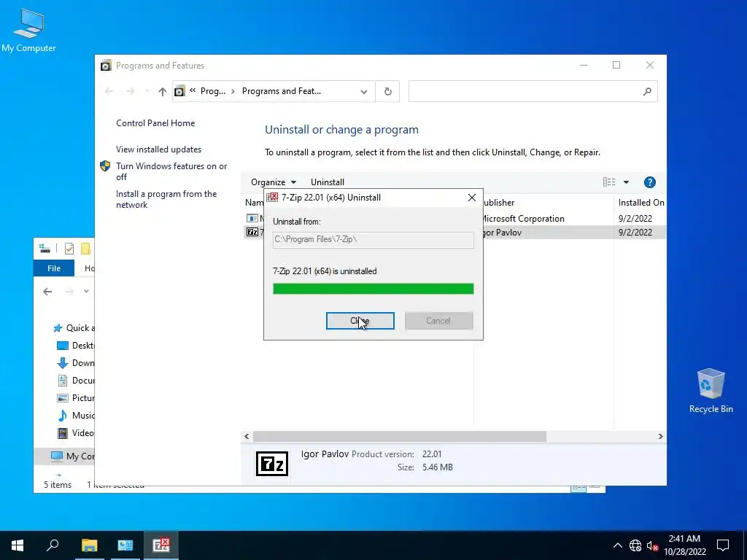
Task: Select the 7-Zip row dated 9/2/2022
Action: [455, 233]
